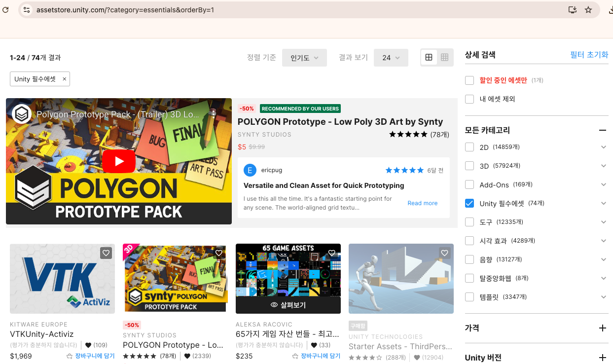This screenshot has width=613, height=364.
Task: Open site information icon in address bar
Action: click(27, 9)
